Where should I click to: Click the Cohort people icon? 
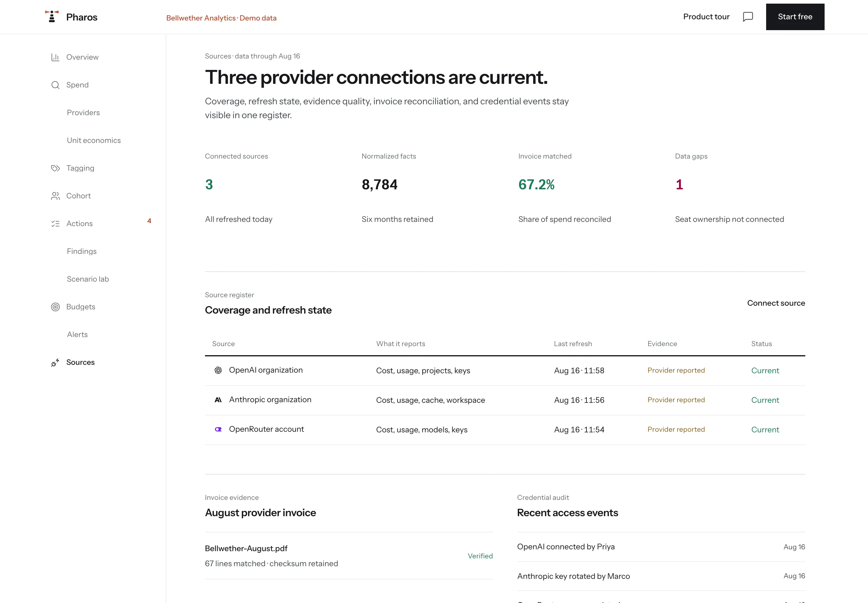click(x=55, y=196)
